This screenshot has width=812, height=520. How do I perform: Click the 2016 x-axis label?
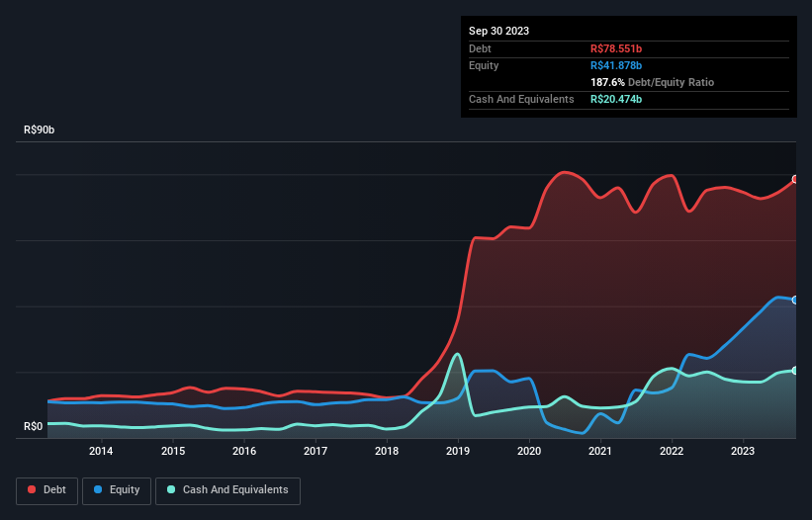[244, 451]
